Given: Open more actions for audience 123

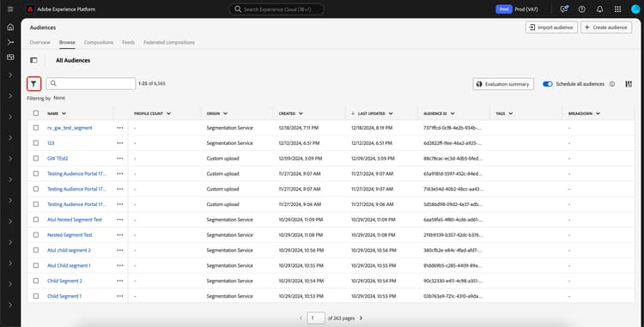Looking at the screenshot, I should (120, 142).
